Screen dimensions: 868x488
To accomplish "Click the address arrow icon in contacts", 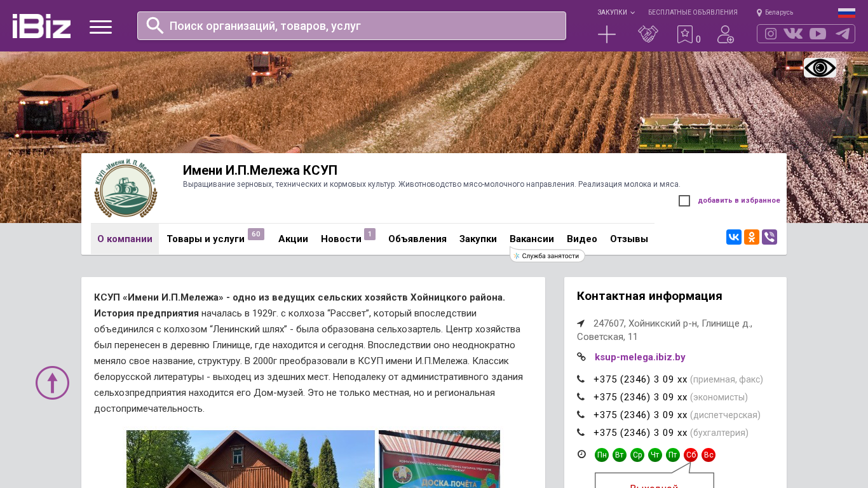I will click(x=581, y=323).
